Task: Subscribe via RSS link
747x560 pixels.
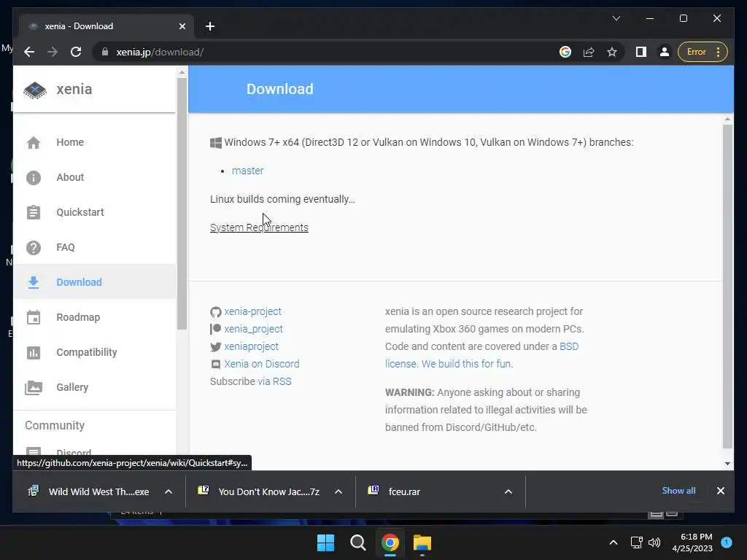Action: [274, 381]
